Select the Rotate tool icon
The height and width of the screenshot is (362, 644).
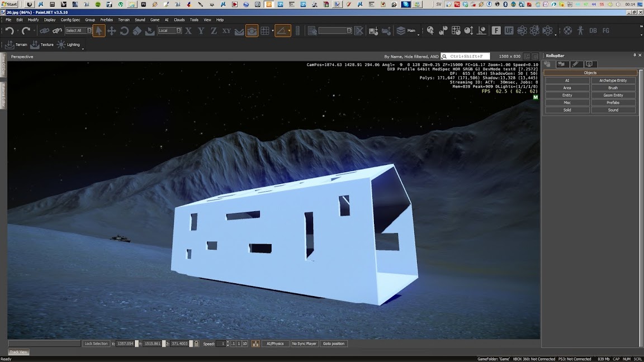[125, 31]
